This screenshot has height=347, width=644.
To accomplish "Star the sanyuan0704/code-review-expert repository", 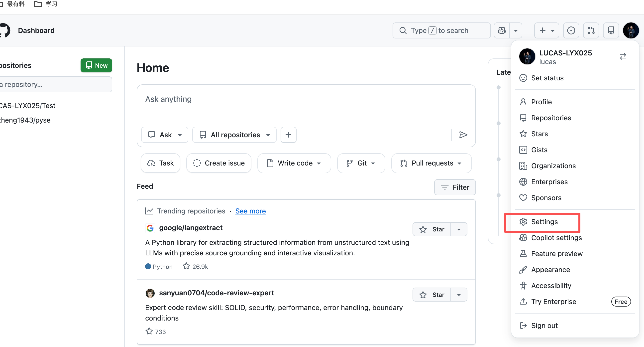I will point(432,295).
